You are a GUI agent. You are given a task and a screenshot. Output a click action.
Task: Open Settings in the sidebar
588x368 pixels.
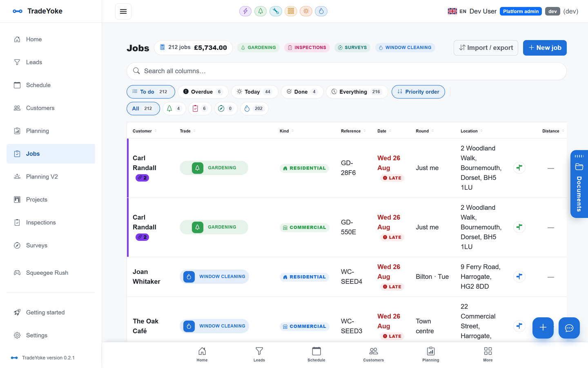(51, 335)
